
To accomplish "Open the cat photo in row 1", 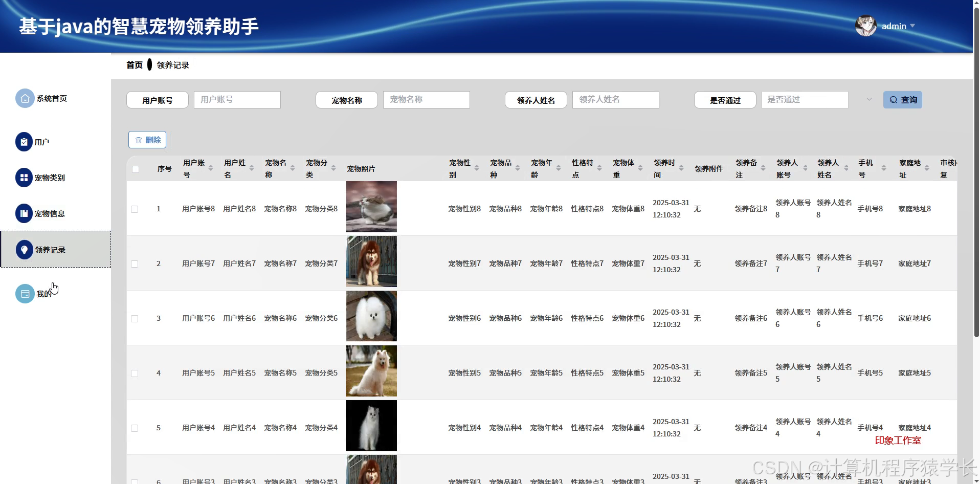I will [x=371, y=207].
